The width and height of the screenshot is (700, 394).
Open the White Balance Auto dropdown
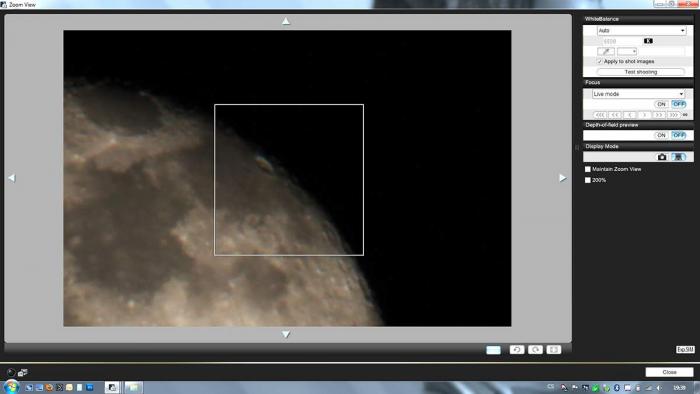point(641,30)
